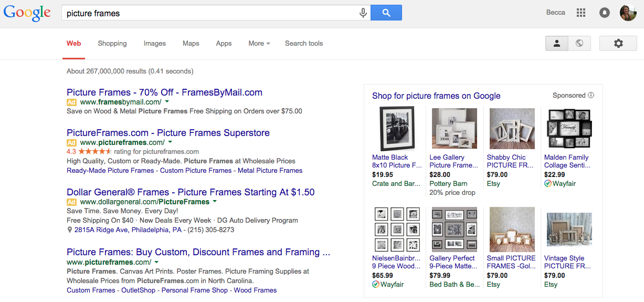Screen dimensions: 644x302
Task: Click the Sponsored info icon
Action: 591,96
